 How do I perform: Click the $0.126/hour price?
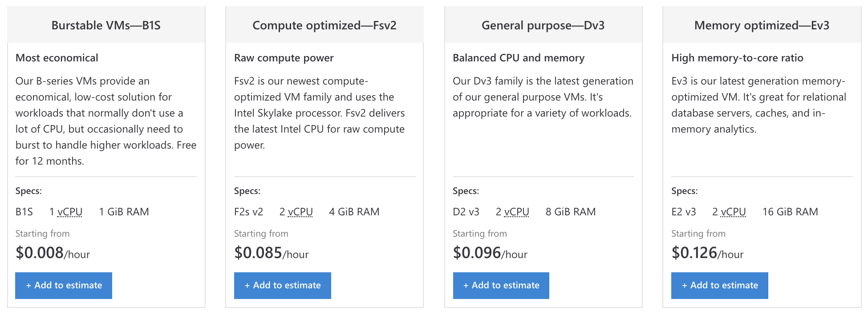click(707, 253)
